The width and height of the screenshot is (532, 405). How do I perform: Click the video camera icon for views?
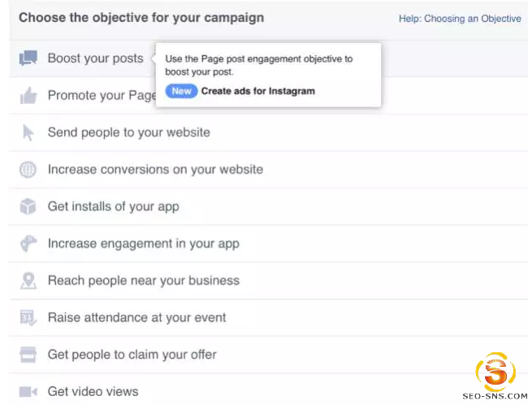tap(28, 391)
